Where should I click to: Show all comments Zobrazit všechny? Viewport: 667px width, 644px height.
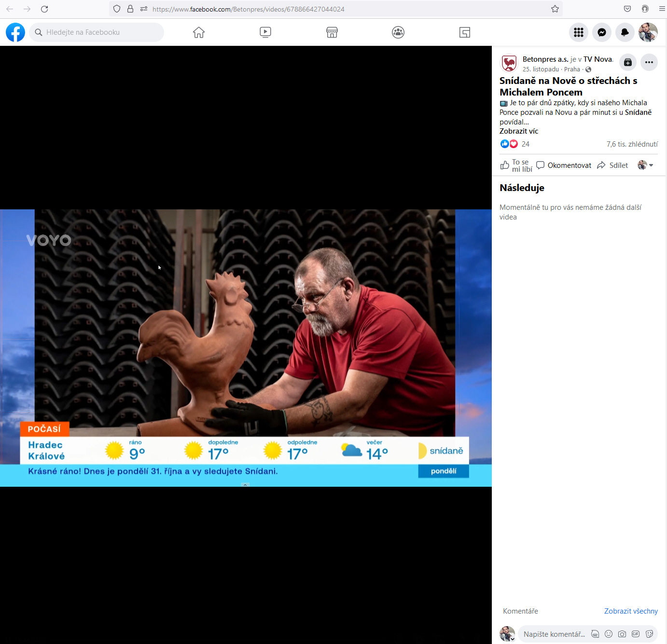pos(631,611)
